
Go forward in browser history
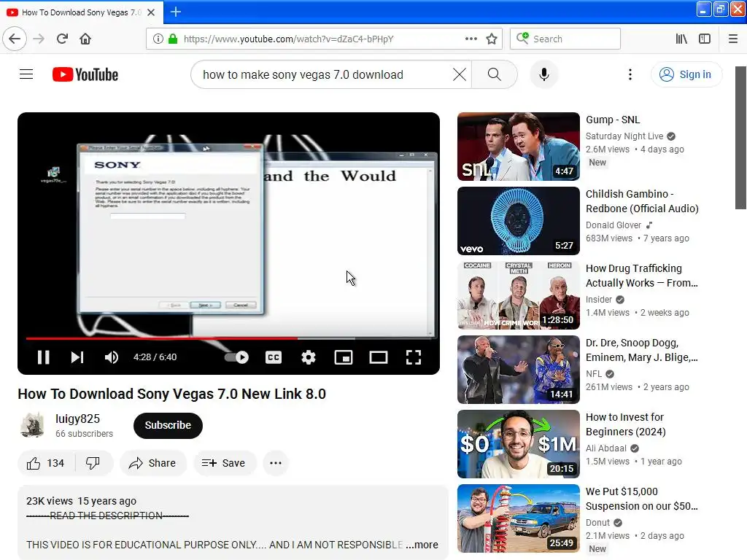coord(39,39)
